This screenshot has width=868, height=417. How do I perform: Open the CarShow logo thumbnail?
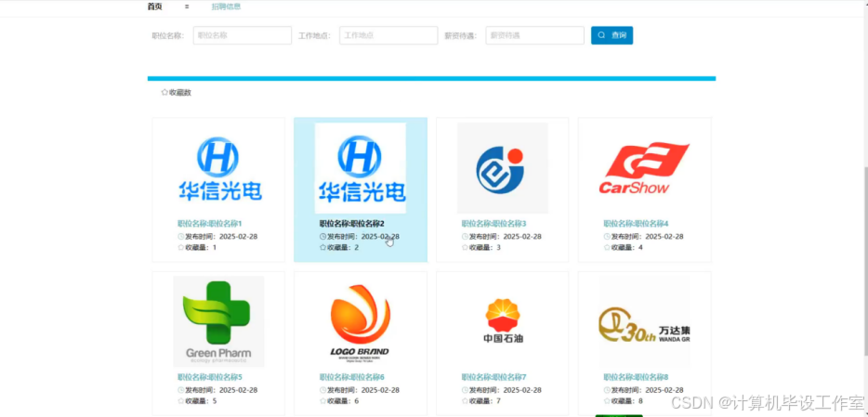pos(644,168)
